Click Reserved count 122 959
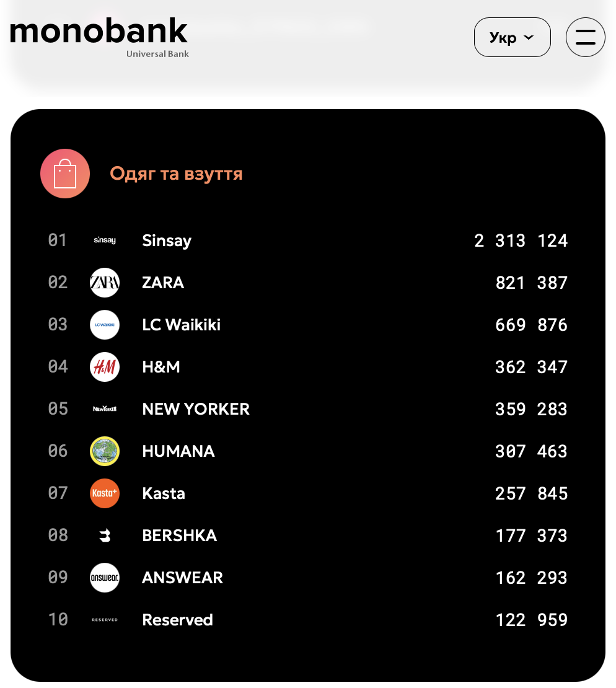The width and height of the screenshot is (616, 688). 531,620
